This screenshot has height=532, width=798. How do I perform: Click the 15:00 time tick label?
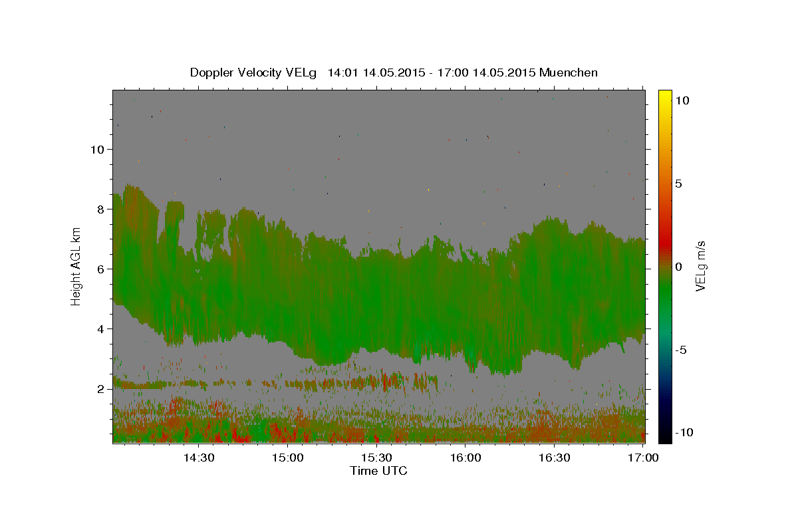(287, 458)
